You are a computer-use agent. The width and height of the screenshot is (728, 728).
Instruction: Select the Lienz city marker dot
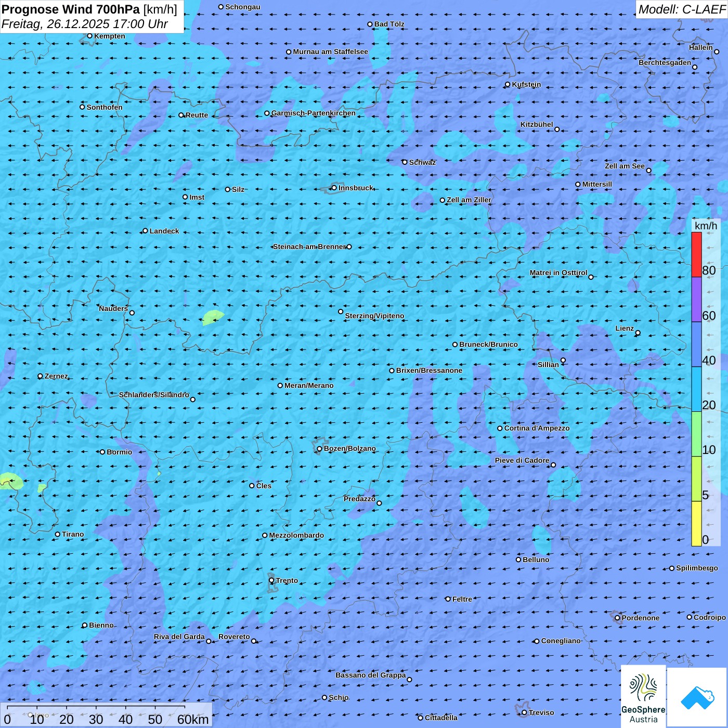coord(638,333)
